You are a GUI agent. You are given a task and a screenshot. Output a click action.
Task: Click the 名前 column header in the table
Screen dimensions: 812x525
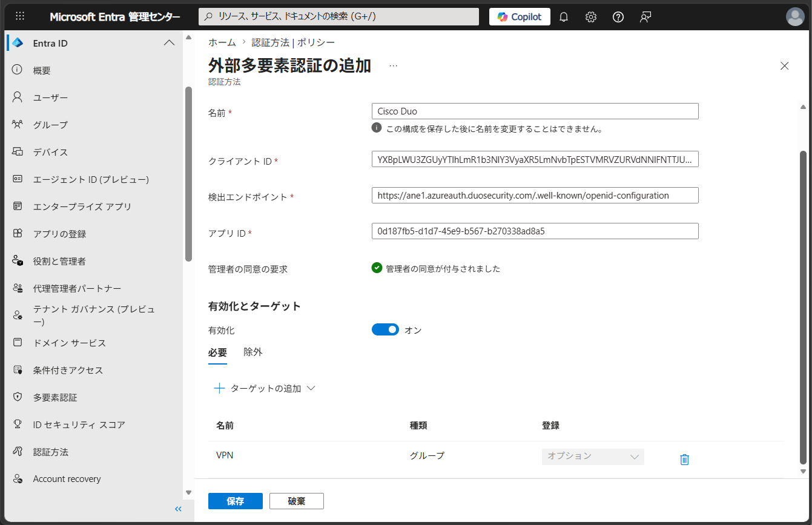(x=225, y=426)
